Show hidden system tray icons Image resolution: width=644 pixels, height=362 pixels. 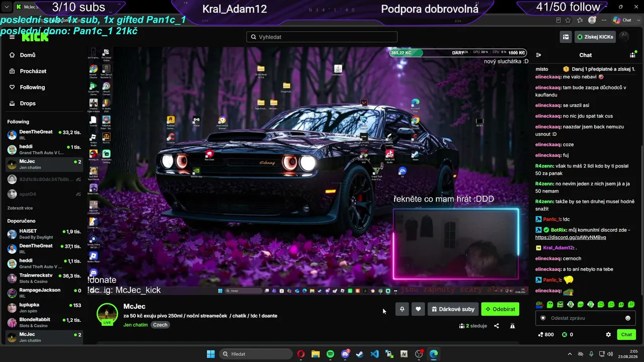pos(570,354)
